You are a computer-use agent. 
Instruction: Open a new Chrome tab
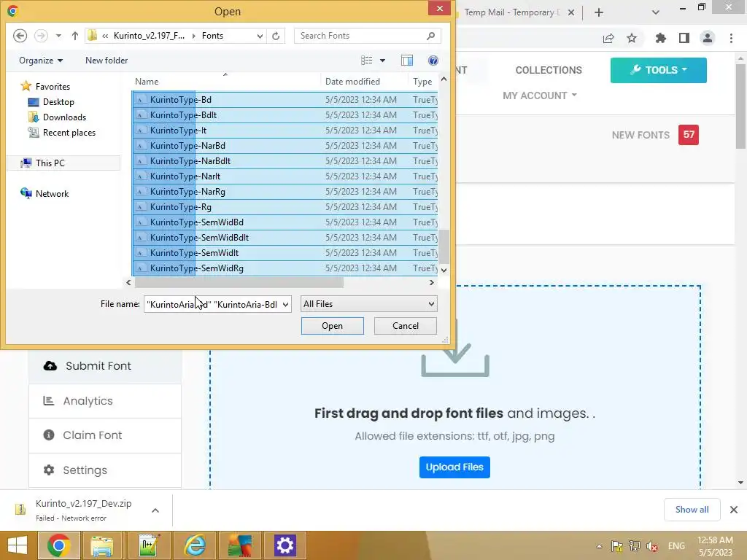599,13
